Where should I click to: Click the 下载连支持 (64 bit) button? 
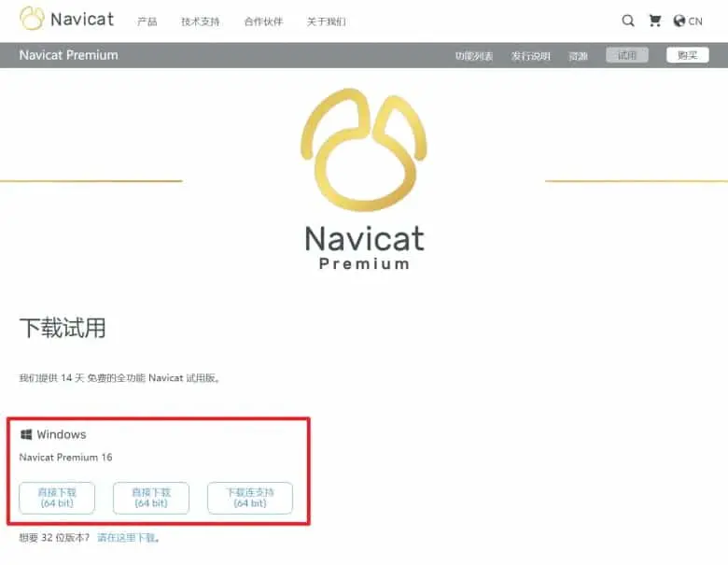pos(250,498)
